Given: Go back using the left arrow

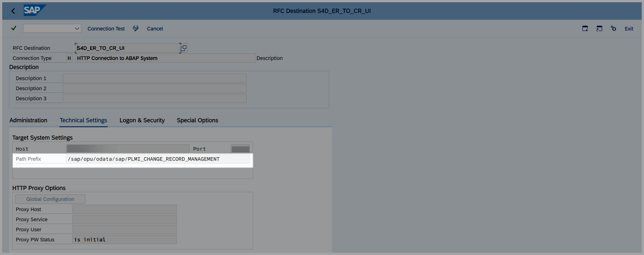Looking at the screenshot, I should coord(13,11).
